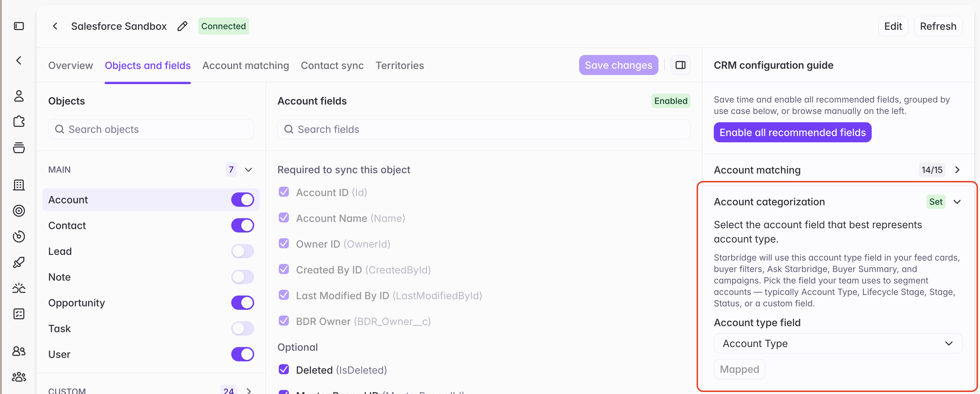980x394 pixels.
Task: Click the Created By ID checkbox
Action: [x=284, y=269]
